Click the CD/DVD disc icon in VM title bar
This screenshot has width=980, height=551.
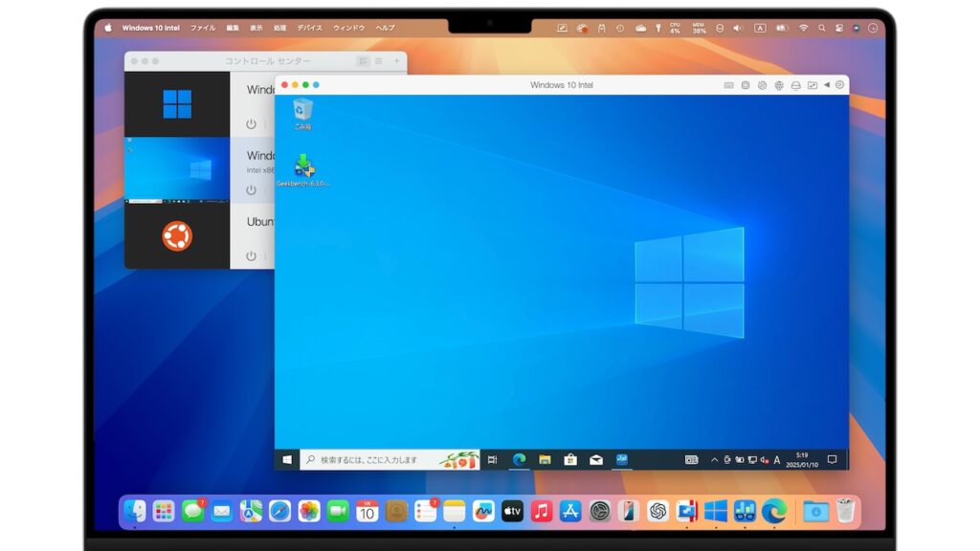[762, 85]
